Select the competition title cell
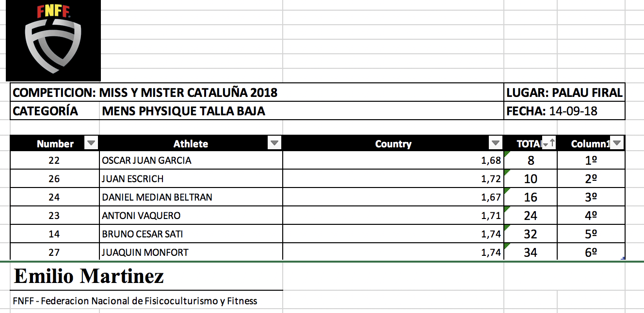This screenshot has height=313, width=644. [145, 93]
